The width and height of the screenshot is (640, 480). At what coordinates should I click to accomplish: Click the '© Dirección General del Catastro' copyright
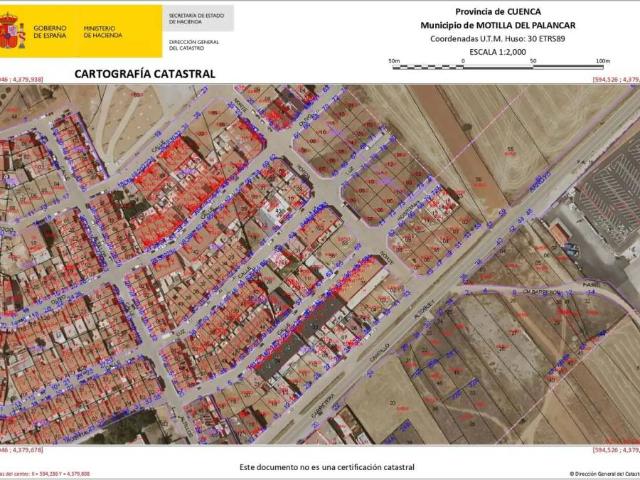tap(605, 474)
